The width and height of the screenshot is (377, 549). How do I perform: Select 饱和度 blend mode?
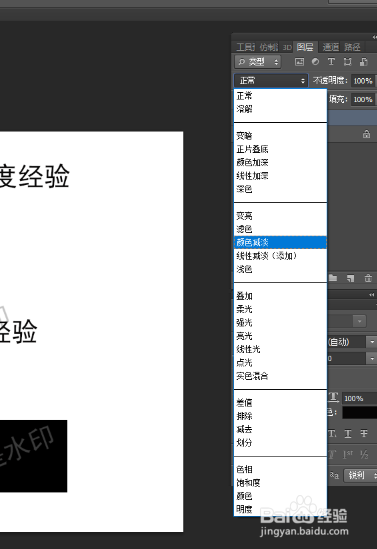pyautogui.click(x=280, y=483)
